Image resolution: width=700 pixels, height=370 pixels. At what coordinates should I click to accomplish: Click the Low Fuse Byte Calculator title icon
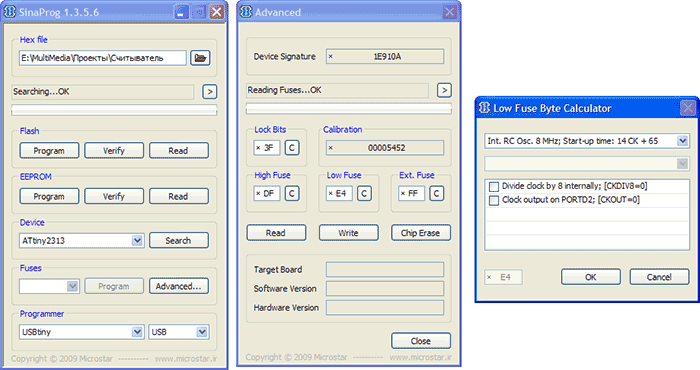point(484,108)
